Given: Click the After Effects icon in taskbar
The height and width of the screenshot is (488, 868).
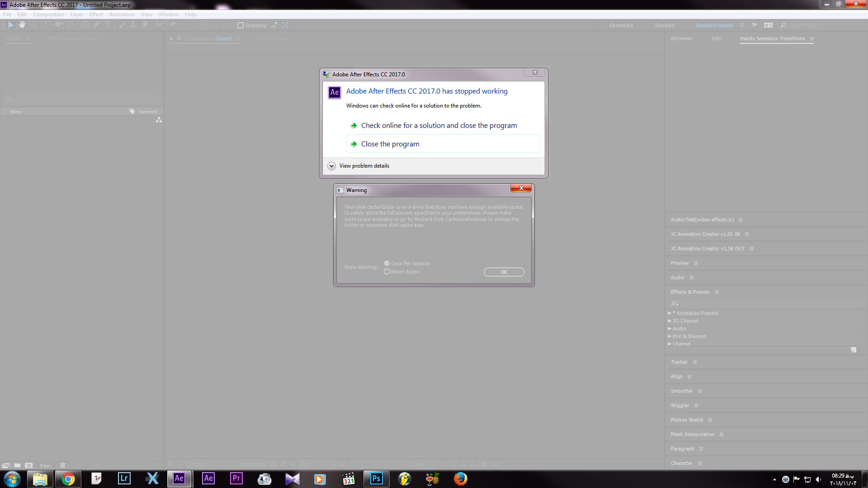Looking at the screenshot, I should tap(179, 479).
